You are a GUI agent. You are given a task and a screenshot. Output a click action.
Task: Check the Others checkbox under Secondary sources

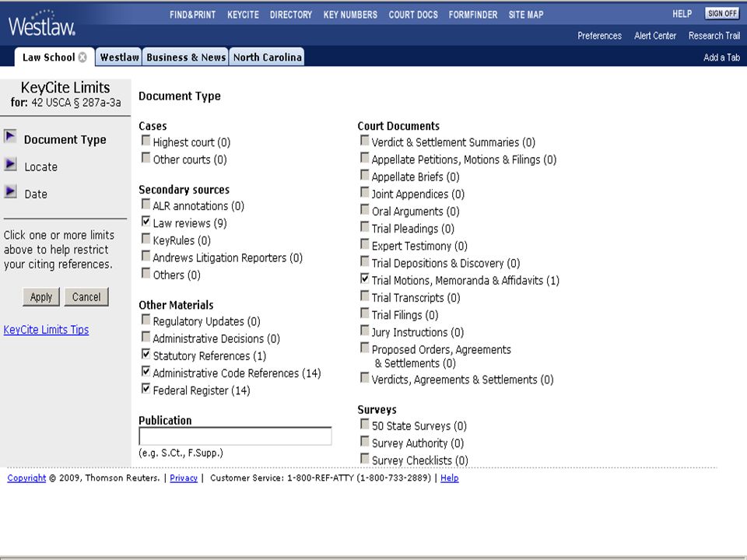[146, 273]
